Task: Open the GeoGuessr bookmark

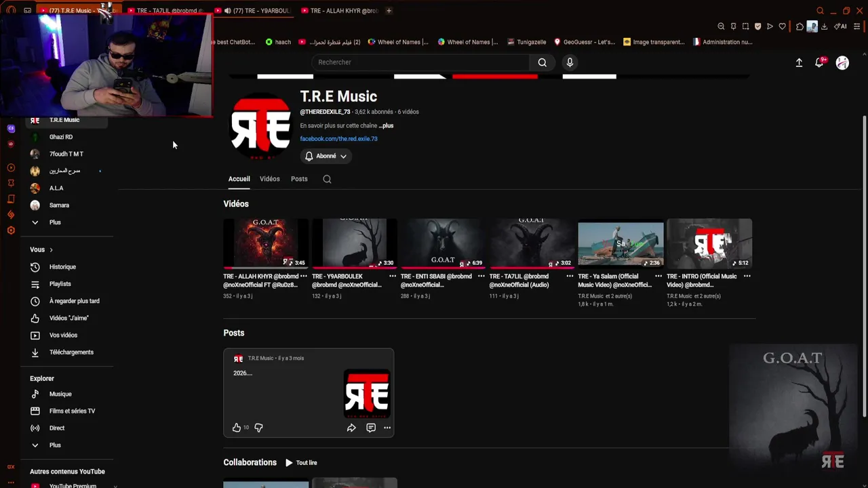Action: tap(584, 42)
